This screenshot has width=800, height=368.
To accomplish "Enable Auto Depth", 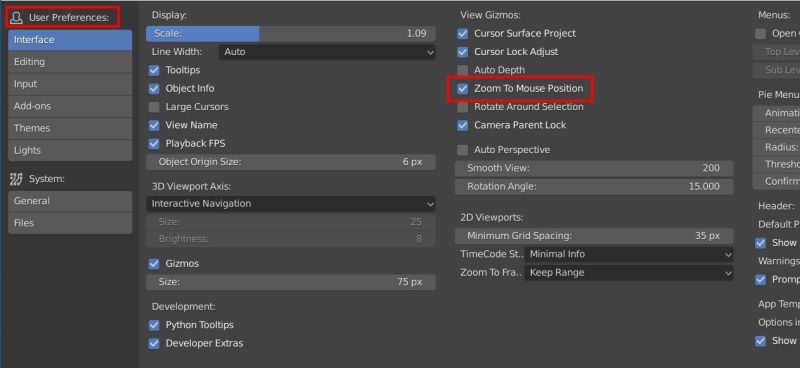I will point(463,70).
